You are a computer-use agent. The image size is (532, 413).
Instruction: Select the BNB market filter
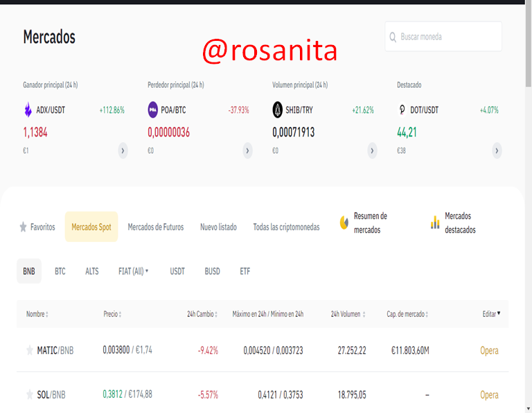click(29, 271)
